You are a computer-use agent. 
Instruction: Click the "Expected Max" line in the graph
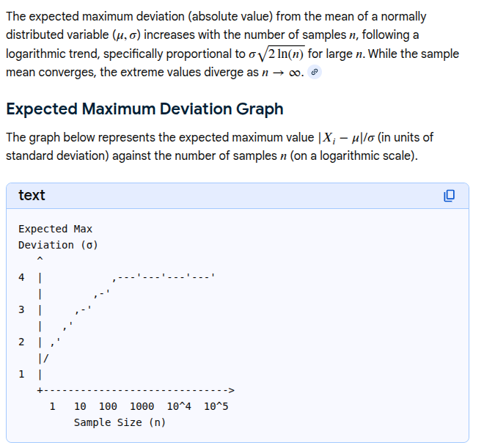click(x=56, y=229)
